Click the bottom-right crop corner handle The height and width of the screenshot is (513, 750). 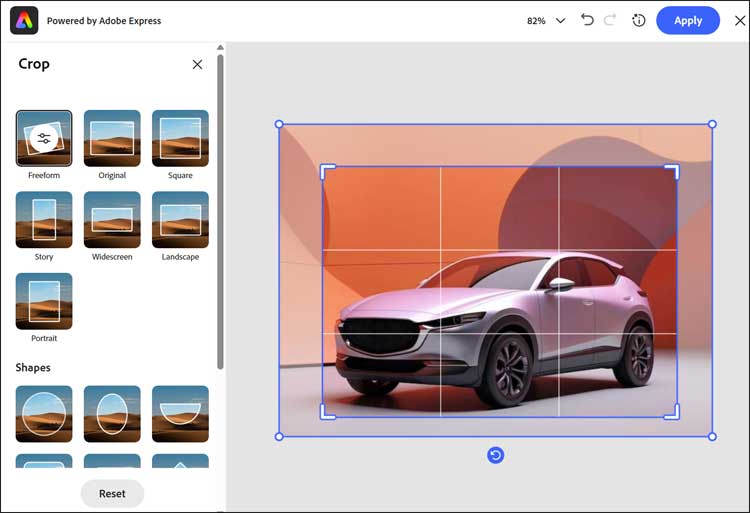tap(672, 412)
